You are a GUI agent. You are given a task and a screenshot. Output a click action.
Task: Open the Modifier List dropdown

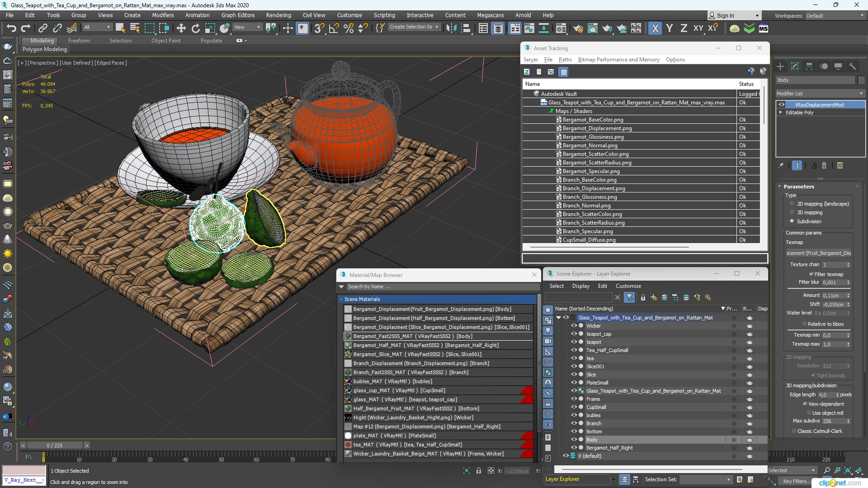click(x=820, y=94)
